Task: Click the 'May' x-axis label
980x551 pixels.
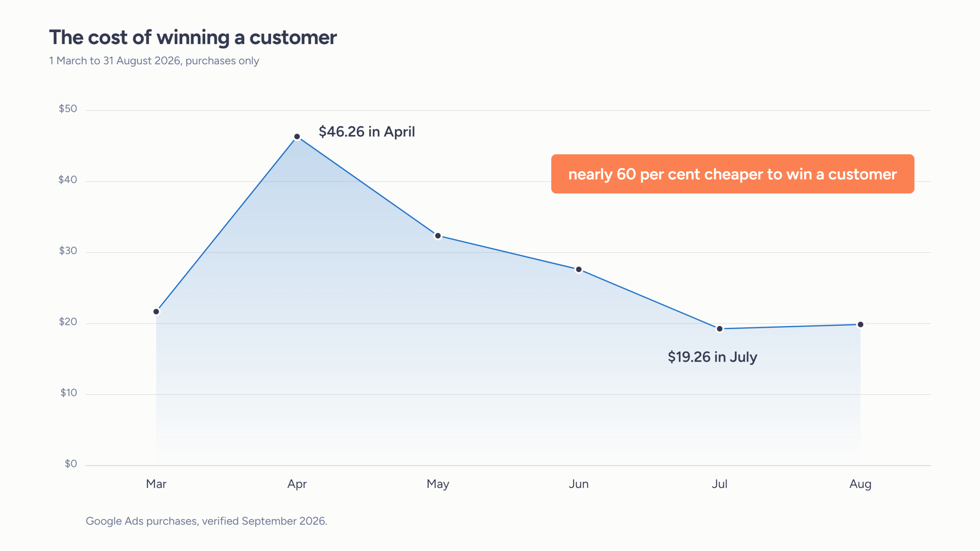Action: point(438,484)
